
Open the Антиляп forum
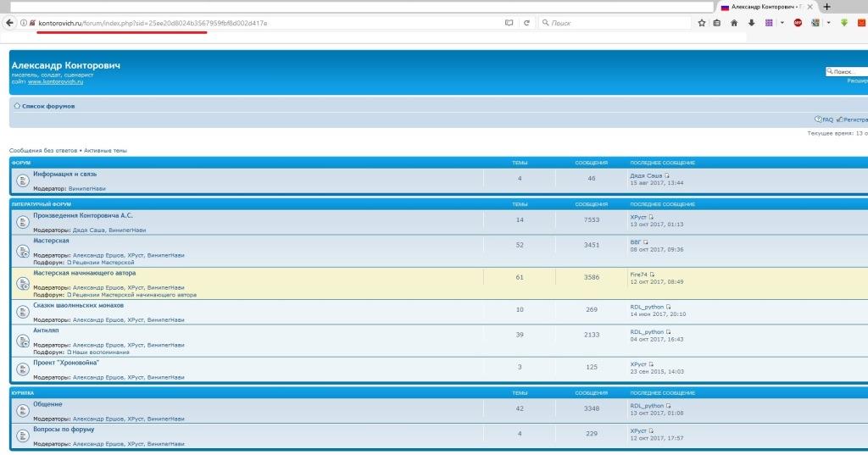(46, 330)
